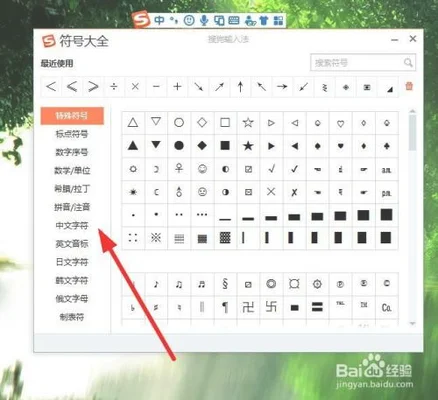Switch to 制表符 category
Screen dimensions: 438x400
click(x=72, y=317)
